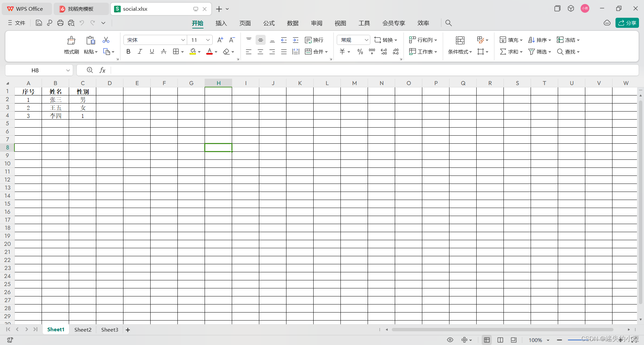Screen dimensions: 644x345
Task: Click the Undo arrow icon
Action: coord(82,23)
